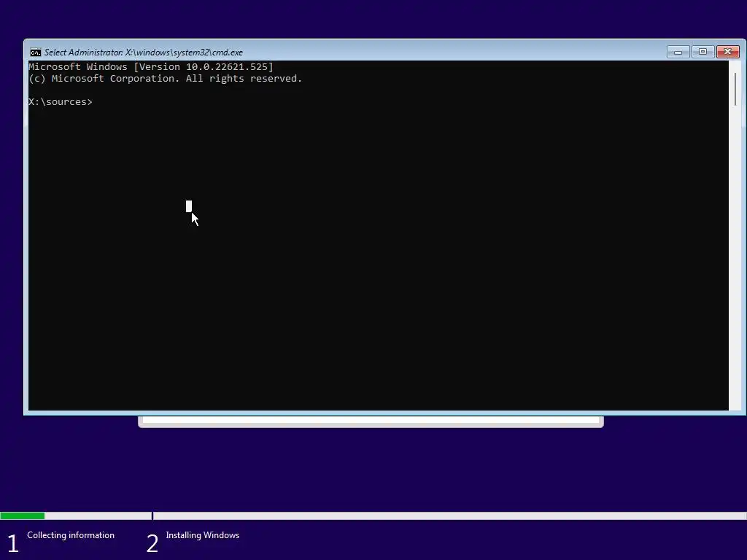
Task: Click the Microsoft Windows version line
Action: [x=151, y=66]
